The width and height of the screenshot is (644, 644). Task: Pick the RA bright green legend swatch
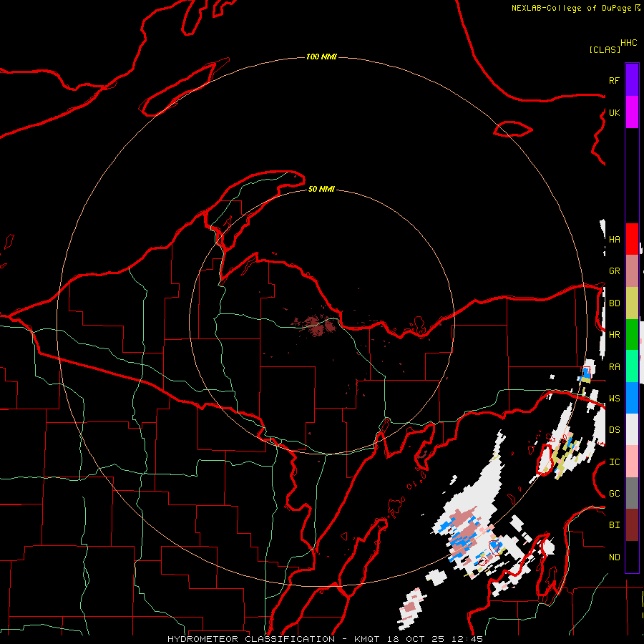[x=632, y=366]
